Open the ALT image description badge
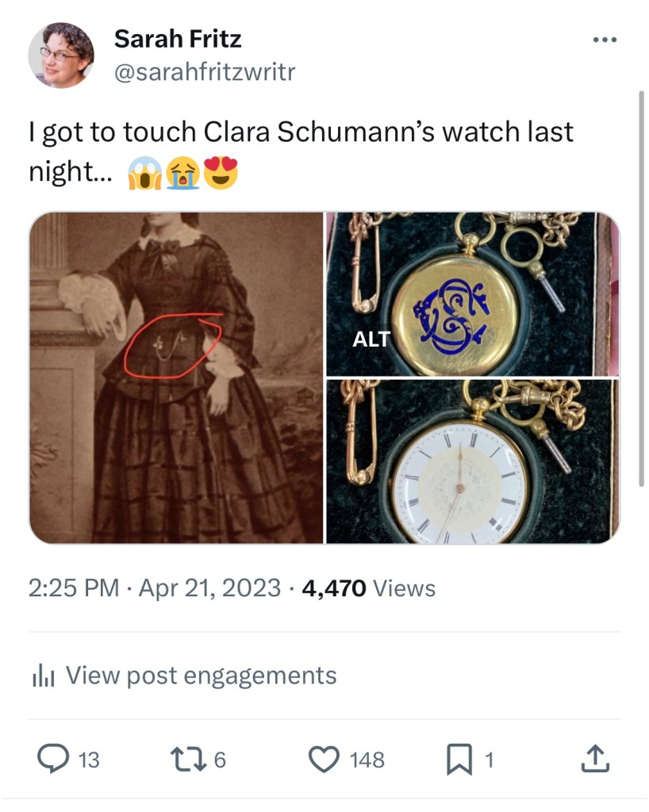 [371, 339]
